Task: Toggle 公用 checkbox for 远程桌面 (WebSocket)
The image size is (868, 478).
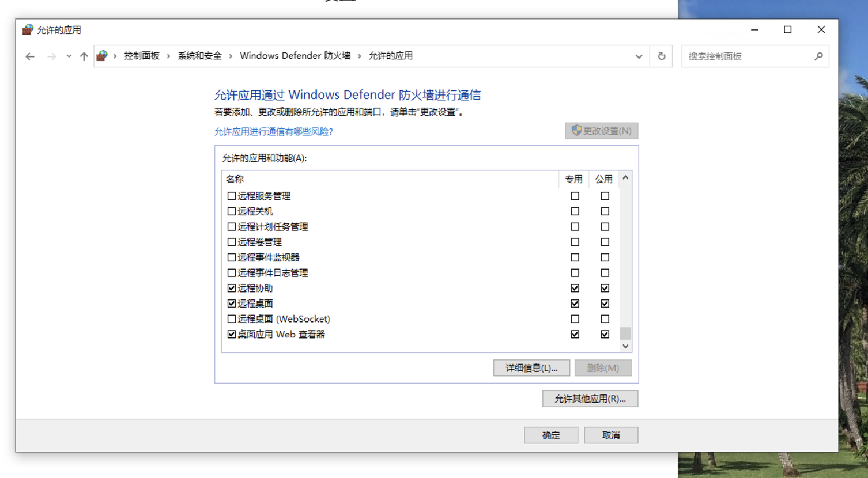Action: pyautogui.click(x=605, y=319)
